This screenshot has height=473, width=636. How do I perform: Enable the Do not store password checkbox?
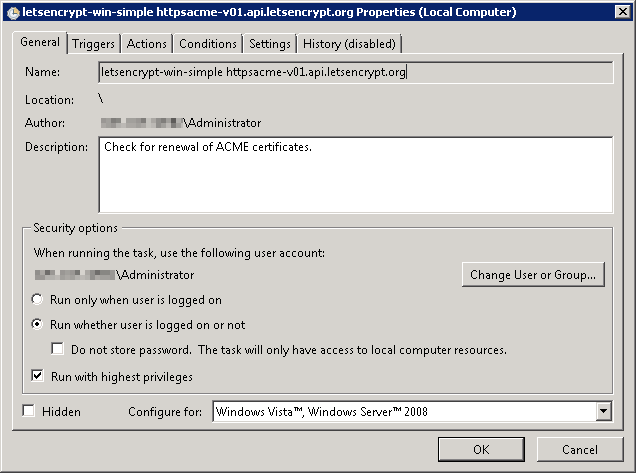(58, 349)
